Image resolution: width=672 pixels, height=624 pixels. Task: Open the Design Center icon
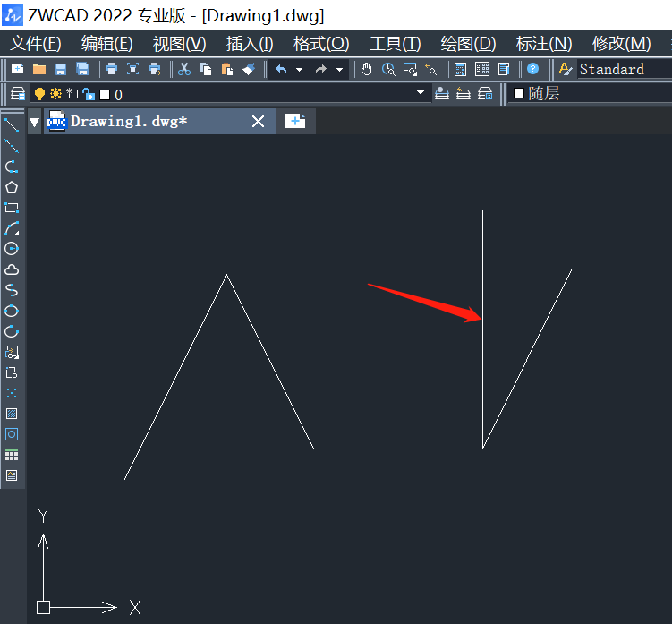tap(482, 69)
